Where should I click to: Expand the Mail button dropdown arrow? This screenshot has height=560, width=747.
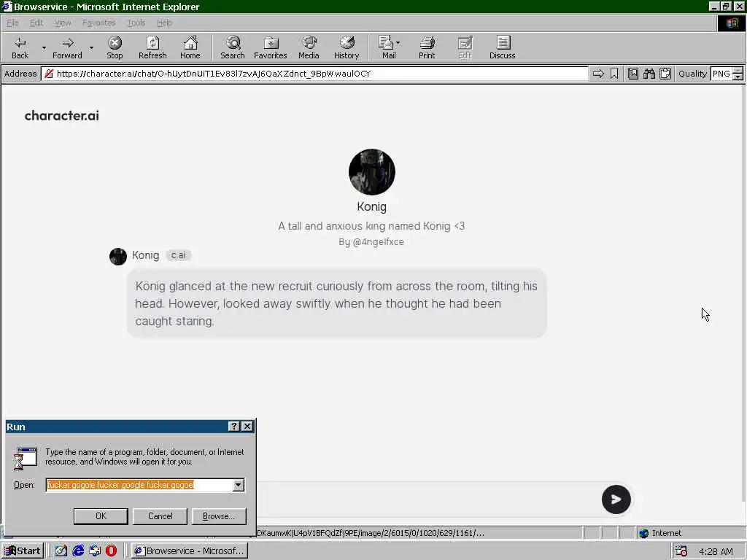click(x=398, y=43)
